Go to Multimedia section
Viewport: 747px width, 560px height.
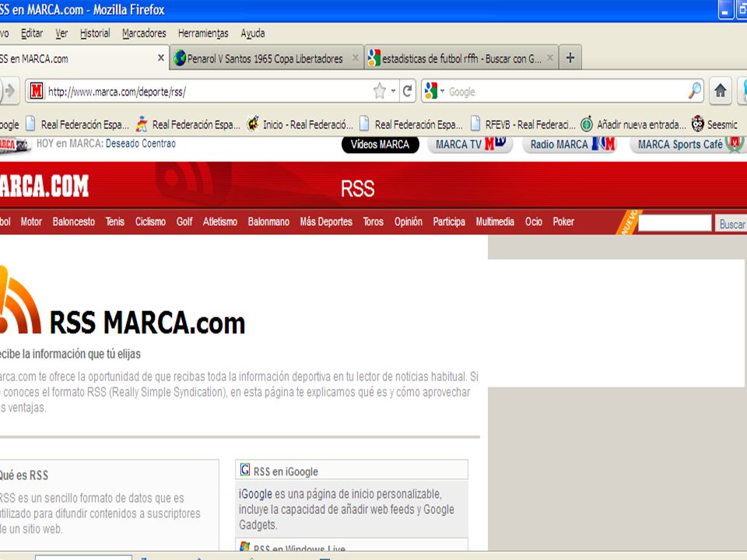click(x=495, y=222)
